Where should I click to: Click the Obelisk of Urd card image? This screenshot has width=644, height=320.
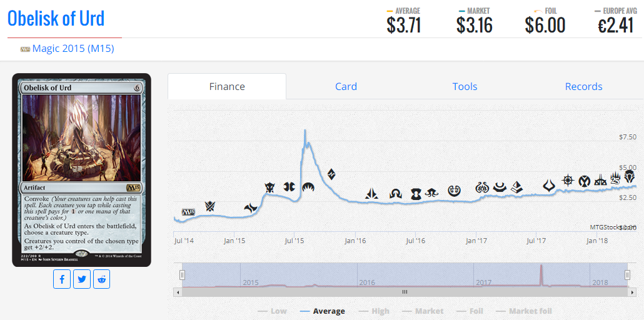pyautogui.click(x=81, y=170)
